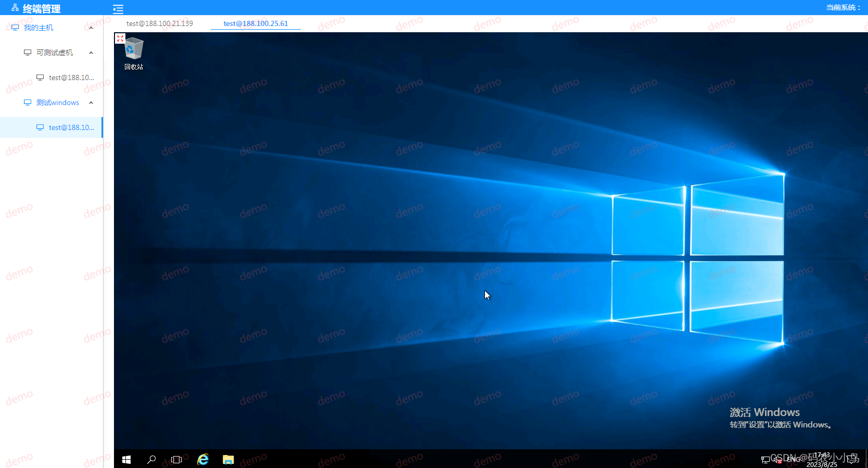This screenshot has height=468, width=868.
Task: Collapse the 测试windows group chevron
Action: [91, 102]
